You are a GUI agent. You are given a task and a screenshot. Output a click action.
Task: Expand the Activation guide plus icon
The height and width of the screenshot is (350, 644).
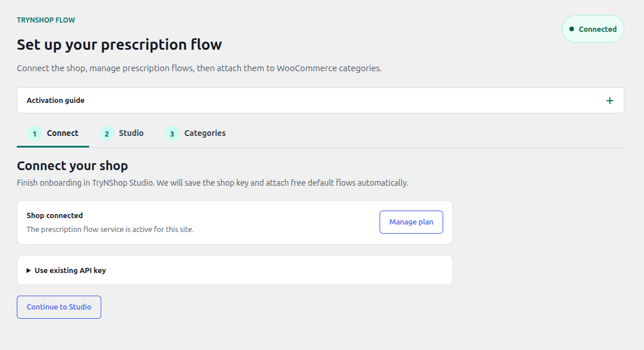pyautogui.click(x=609, y=101)
